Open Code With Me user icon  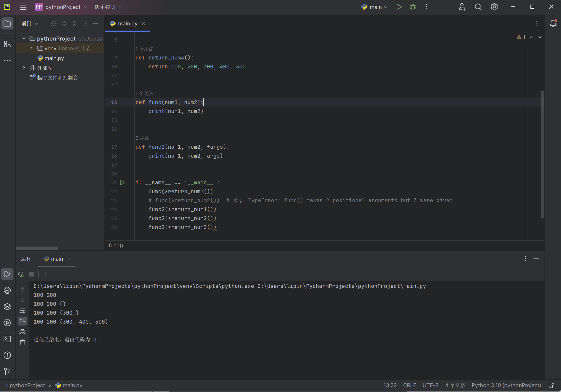point(462,7)
